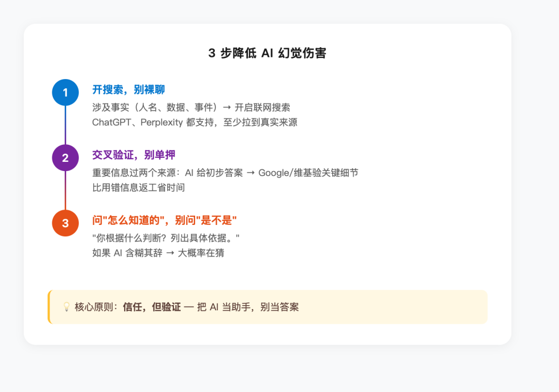Click the purple step 2 circle
The height and width of the screenshot is (392, 559).
click(x=65, y=158)
